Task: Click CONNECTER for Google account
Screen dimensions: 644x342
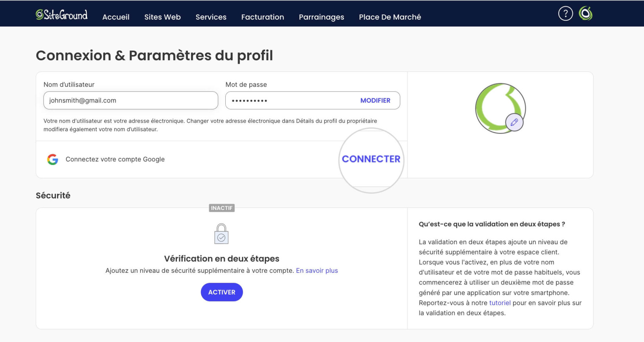Action: pos(371,159)
